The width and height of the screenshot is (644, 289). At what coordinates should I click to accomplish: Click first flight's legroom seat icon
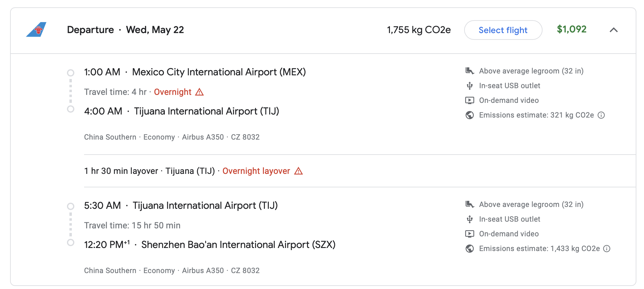(x=470, y=71)
